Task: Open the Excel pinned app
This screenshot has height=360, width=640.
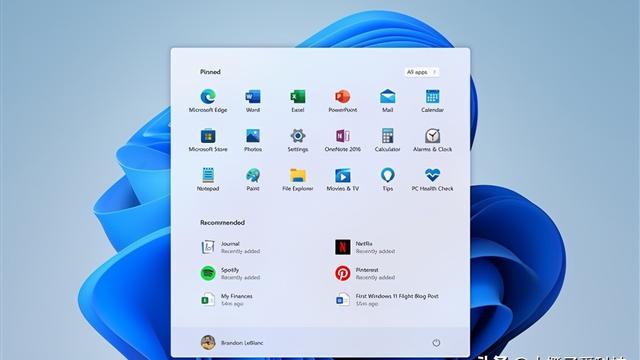Action: point(298,100)
